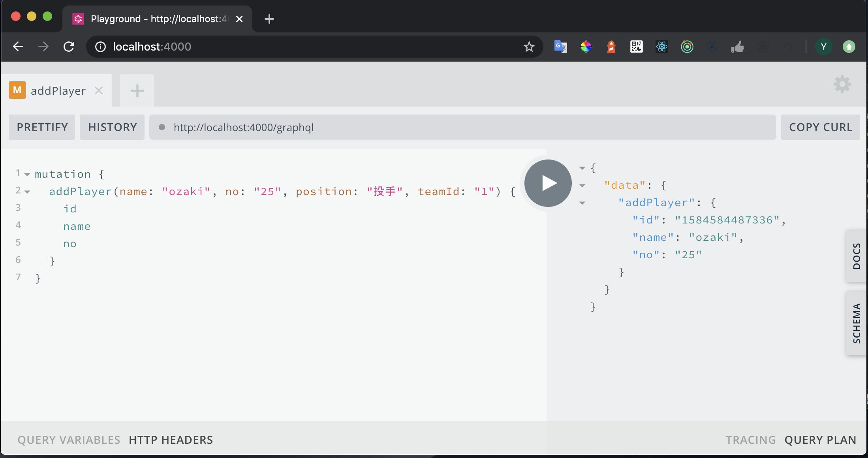This screenshot has width=868, height=458.
Task: Click the name field on line 4
Action: tap(77, 226)
